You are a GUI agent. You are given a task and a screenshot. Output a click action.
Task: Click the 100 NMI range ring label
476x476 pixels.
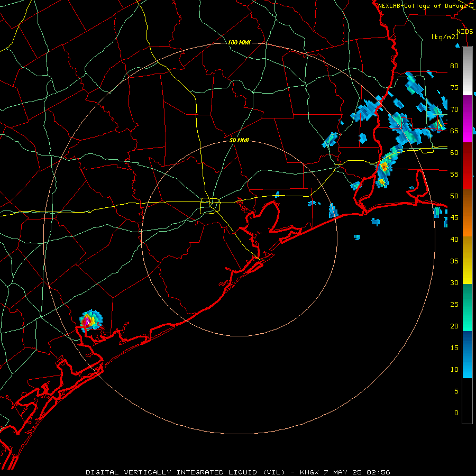coord(239,42)
